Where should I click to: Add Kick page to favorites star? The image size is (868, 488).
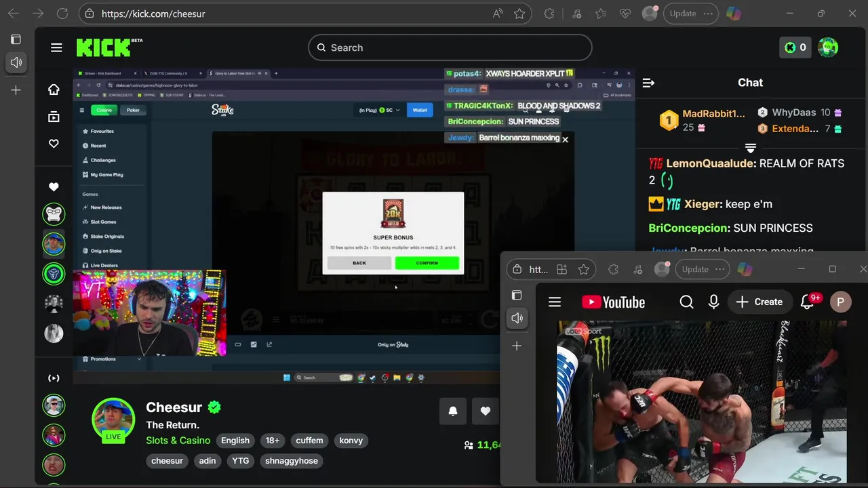click(x=519, y=14)
